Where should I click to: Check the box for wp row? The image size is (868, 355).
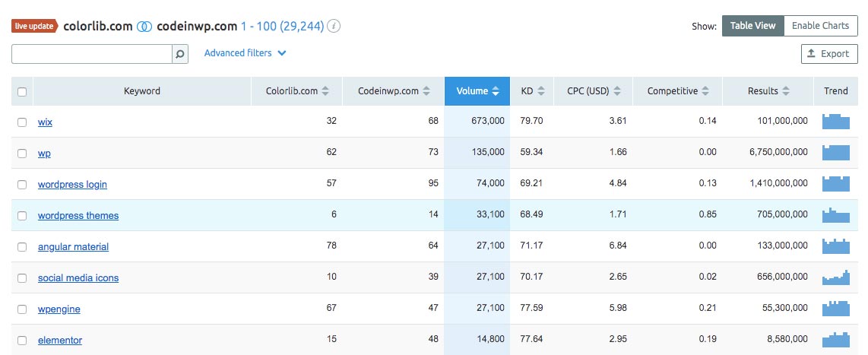coord(22,154)
